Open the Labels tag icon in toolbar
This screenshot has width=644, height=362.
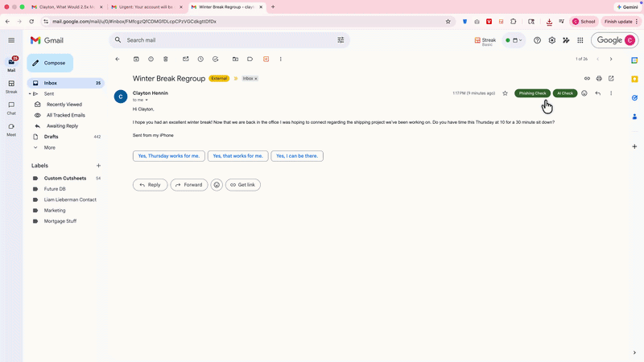[250, 59]
